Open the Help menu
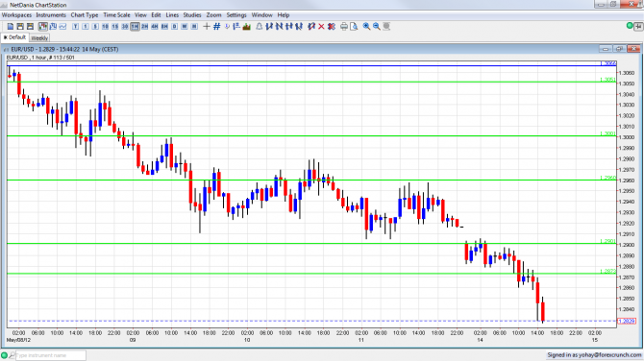Screen dimensions: 644x361 (284, 14)
